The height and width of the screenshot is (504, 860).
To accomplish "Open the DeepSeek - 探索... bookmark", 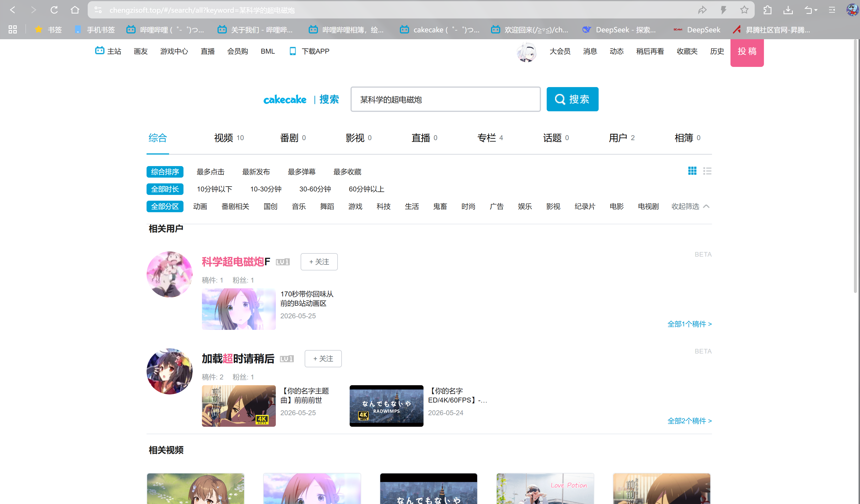I will pyautogui.click(x=619, y=30).
